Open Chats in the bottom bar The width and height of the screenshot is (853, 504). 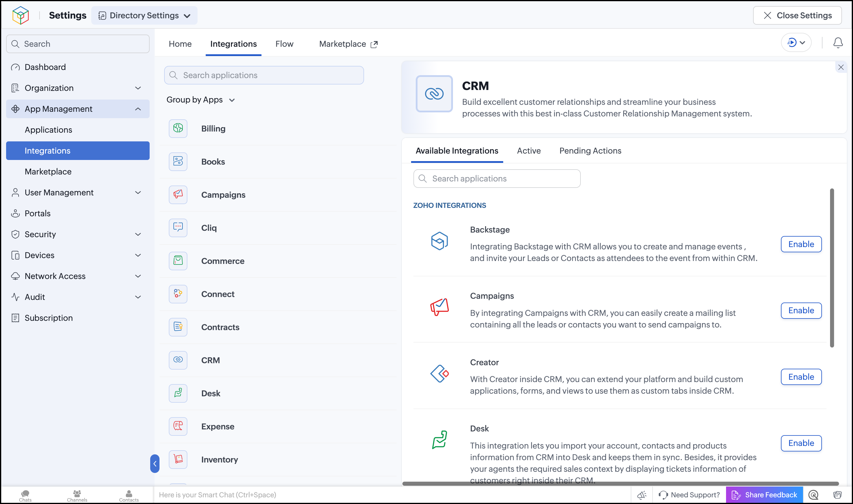[25, 496]
